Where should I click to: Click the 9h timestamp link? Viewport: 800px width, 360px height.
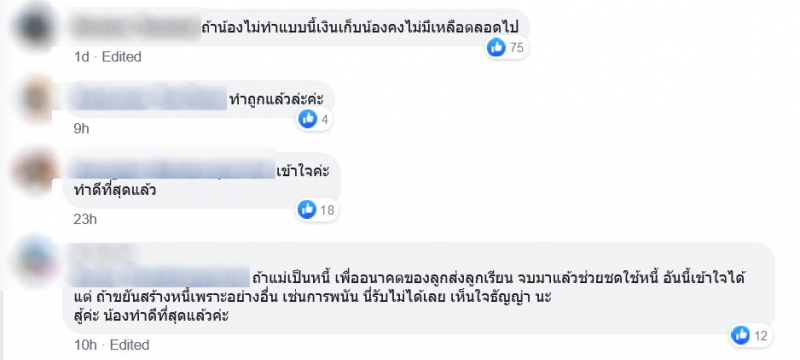click(x=82, y=129)
